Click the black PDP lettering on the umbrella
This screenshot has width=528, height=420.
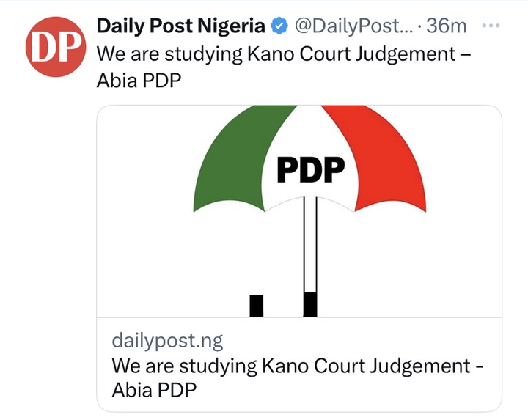310,169
